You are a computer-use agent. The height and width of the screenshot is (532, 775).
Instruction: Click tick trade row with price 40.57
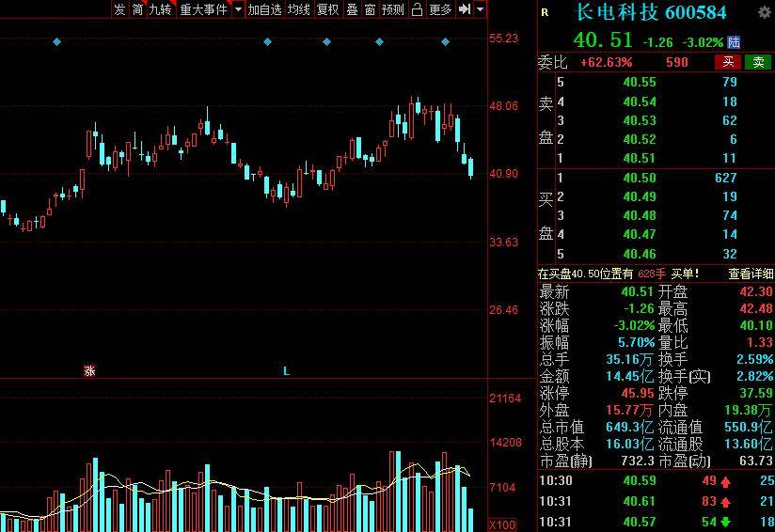click(656, 522)
